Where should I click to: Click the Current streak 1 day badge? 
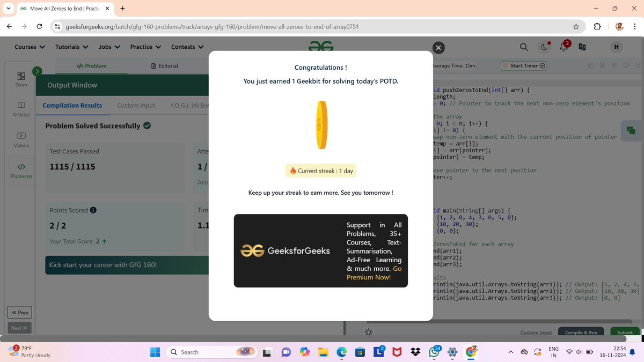[320, 171]
